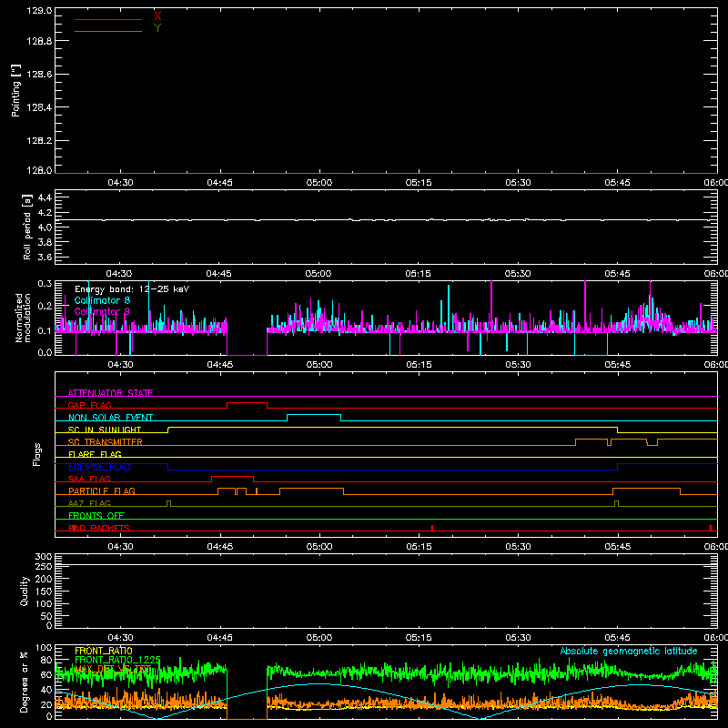Click the raised NON_SOLAR_EVENT step near 05:00
The image size is (728, 728).
click(314, 415)
